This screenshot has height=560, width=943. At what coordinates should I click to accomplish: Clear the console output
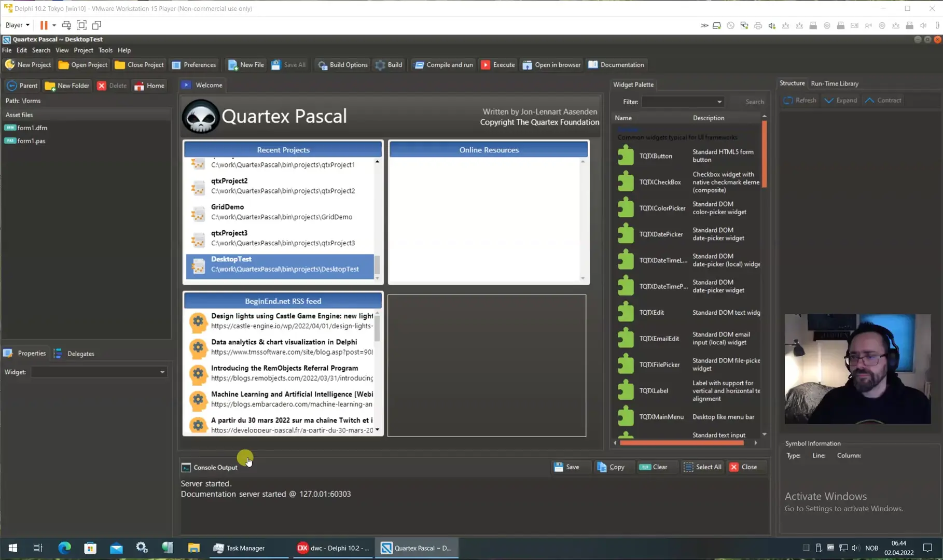point(654,467)
